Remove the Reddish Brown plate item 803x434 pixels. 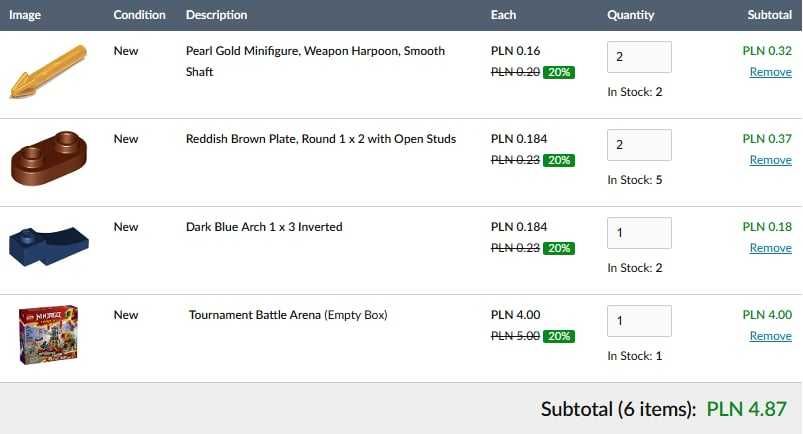(x=770, y=160)
